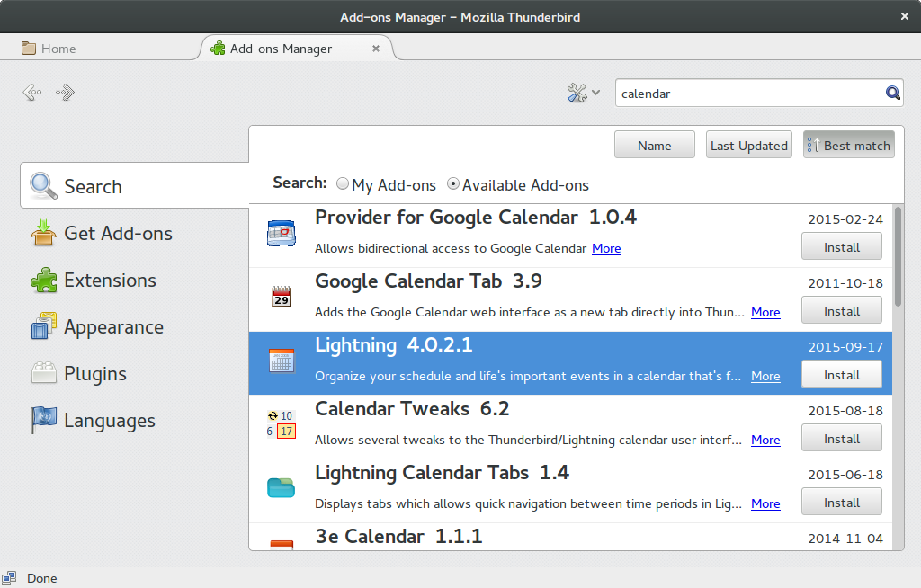921x588 pixels.
Task: Install Google Calendar Tab 3.9
Action: coord(842,311)
